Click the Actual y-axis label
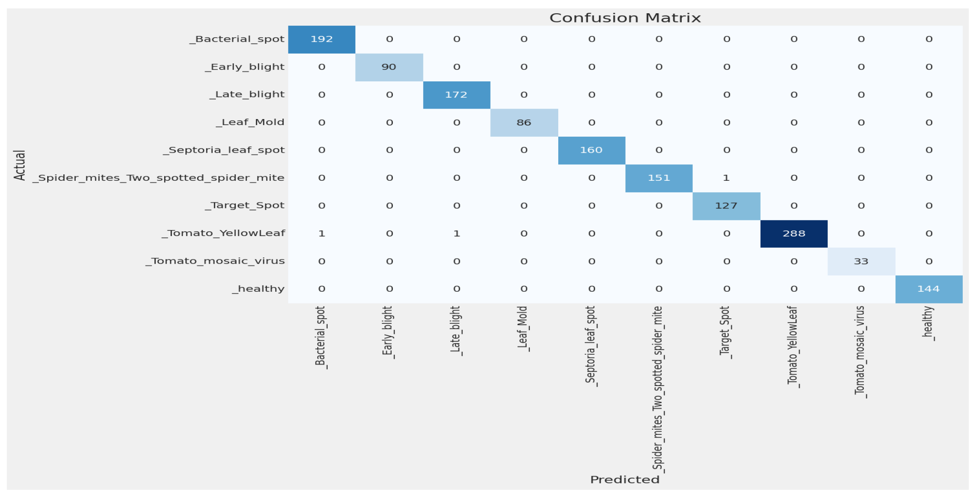 coord(19,165)
